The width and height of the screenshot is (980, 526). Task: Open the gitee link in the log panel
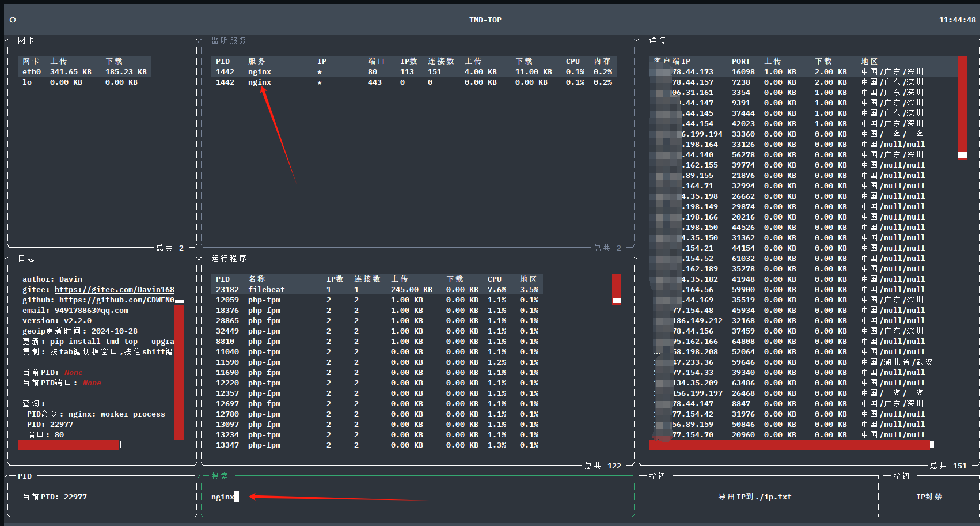tap(115, 290)
